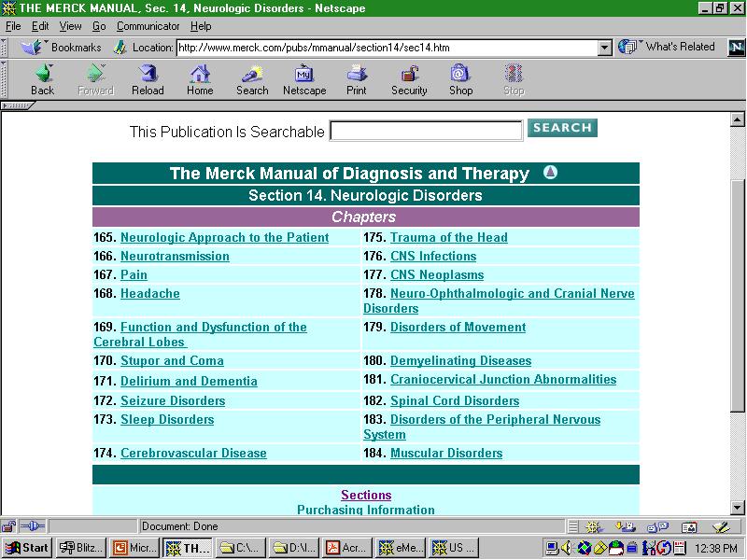Click the Netscape N logo icon
747x560 pixels.
[737, 48]
